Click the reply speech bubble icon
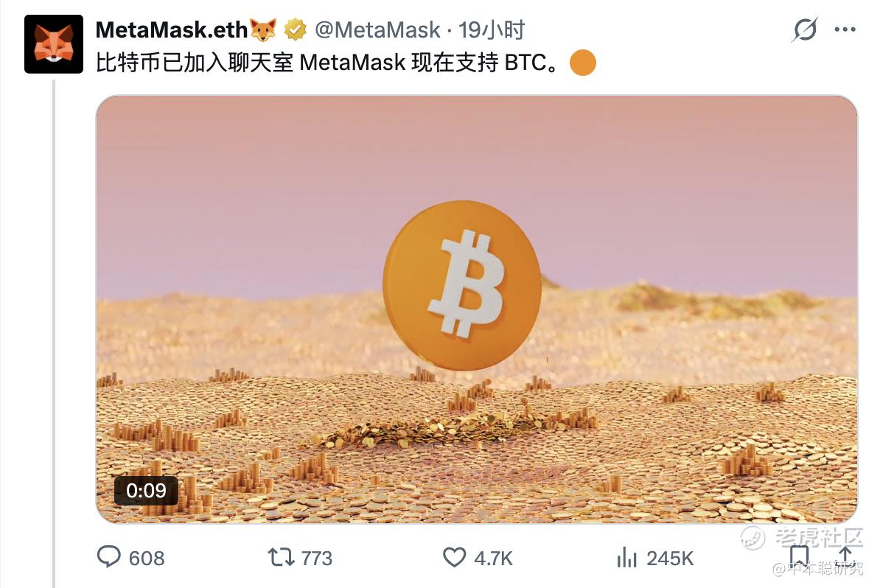The image size is (880, 588). coord(108,557)
